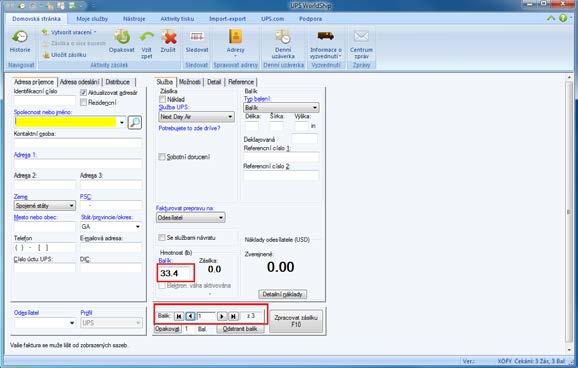Go to previous package button

coord(190,316)
